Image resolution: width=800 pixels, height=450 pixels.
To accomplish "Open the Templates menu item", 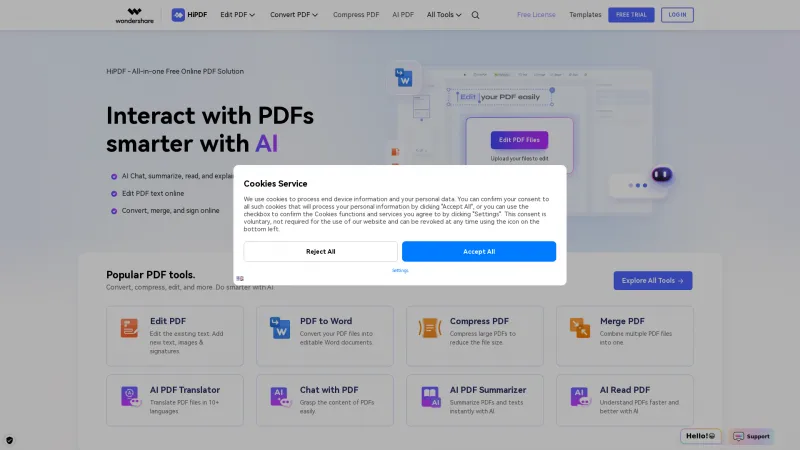I will (585, 15).
